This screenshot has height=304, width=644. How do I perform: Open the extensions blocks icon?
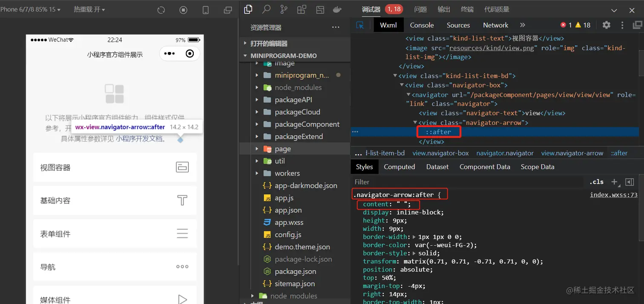[x=302, y=9]
